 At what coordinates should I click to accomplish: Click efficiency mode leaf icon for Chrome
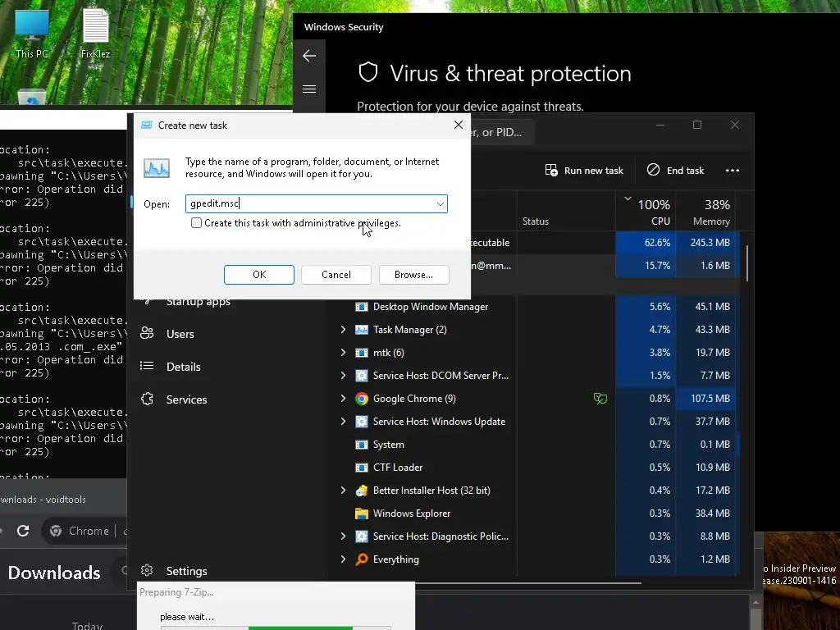point(600,399)
